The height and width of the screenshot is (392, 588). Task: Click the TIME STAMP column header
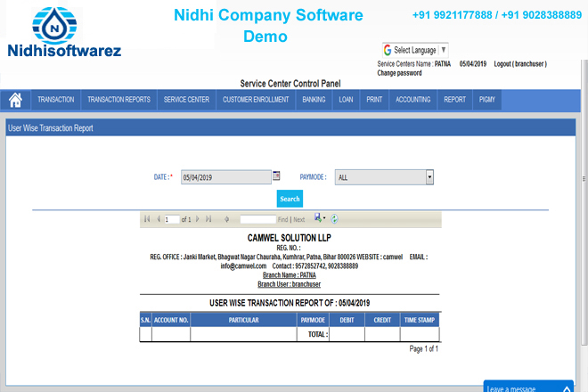[x=420, y=320]
